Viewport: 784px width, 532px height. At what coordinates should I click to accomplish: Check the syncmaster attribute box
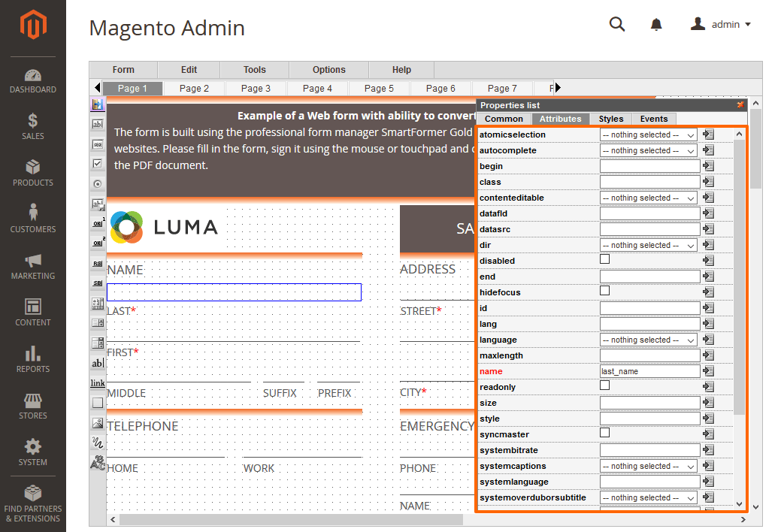pos(604,434)
